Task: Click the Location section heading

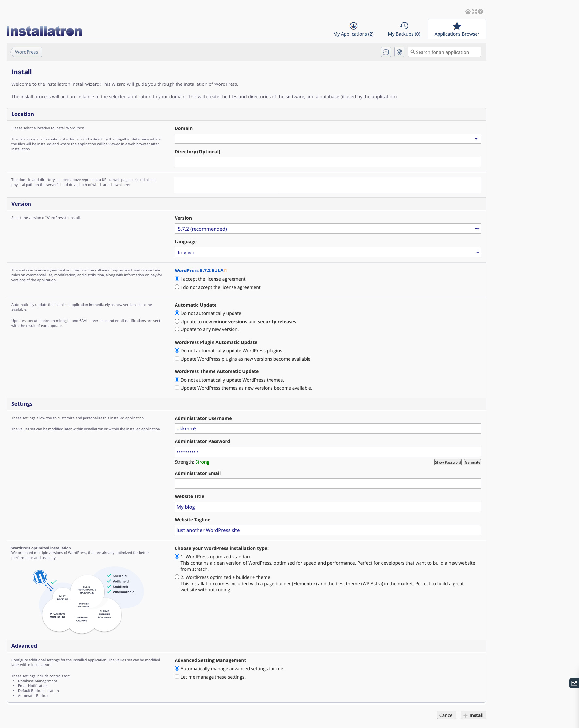Action: tap(23, 114)
